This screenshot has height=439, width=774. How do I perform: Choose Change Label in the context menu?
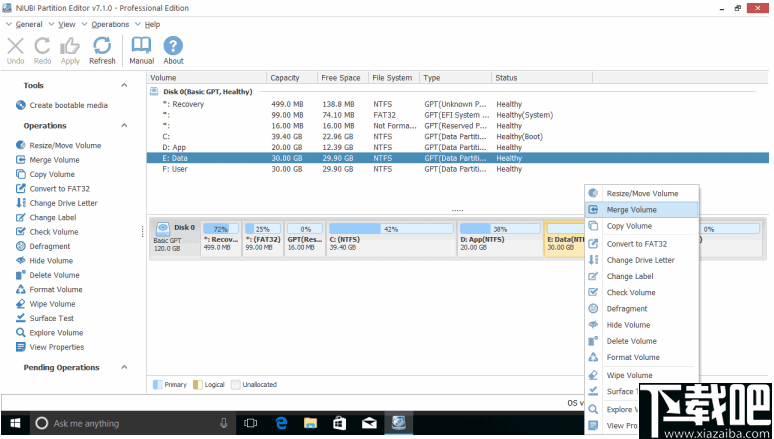[x=642, y=277]
